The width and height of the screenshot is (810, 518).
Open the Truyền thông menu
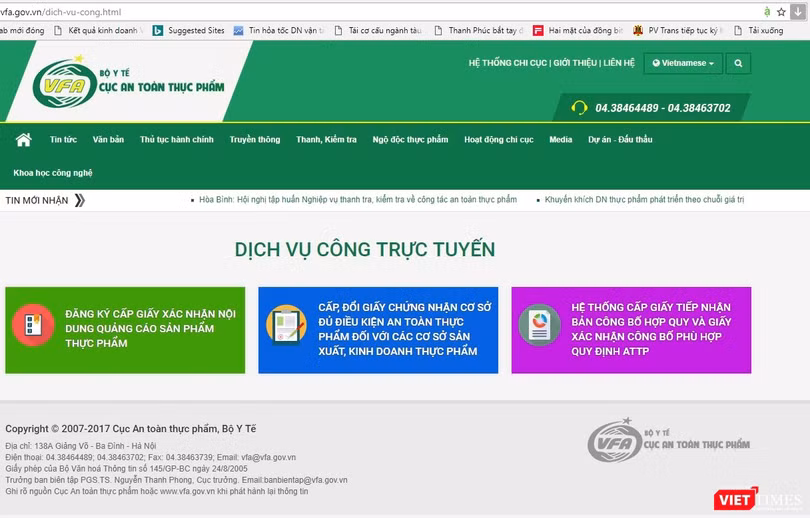(255, 139)
